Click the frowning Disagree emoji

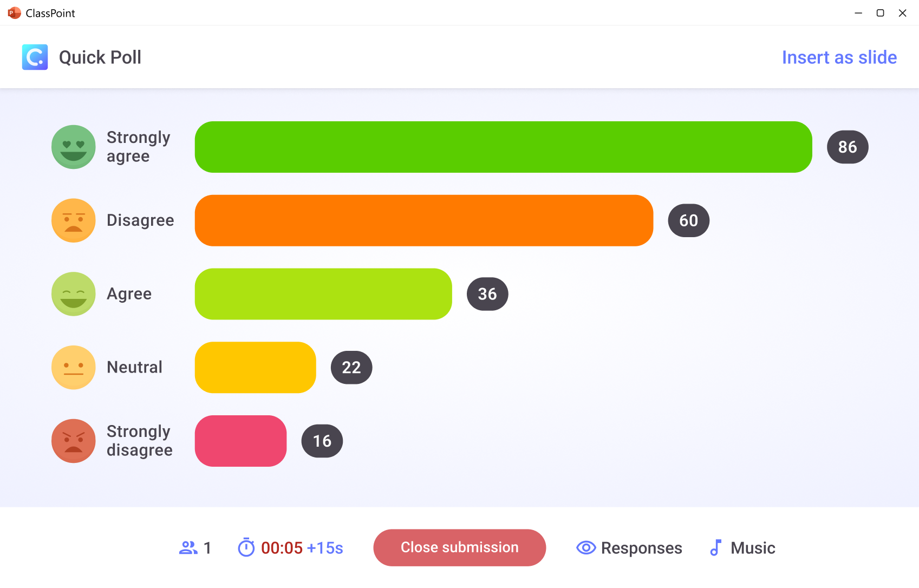73,220
